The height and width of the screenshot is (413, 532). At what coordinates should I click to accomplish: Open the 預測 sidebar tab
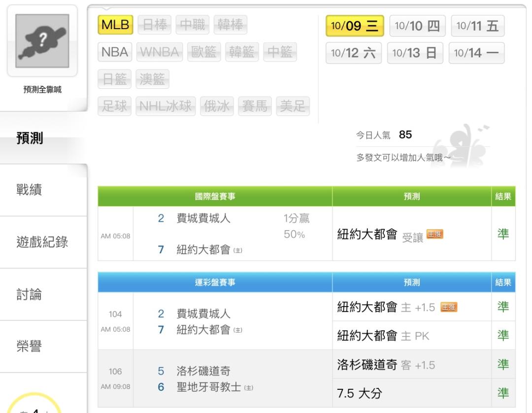coord(30,138)
